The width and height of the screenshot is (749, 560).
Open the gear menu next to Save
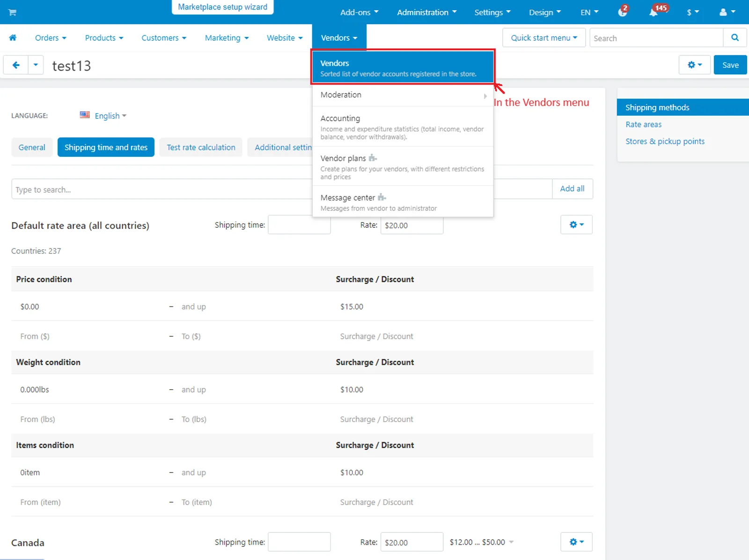pos(695,65)
